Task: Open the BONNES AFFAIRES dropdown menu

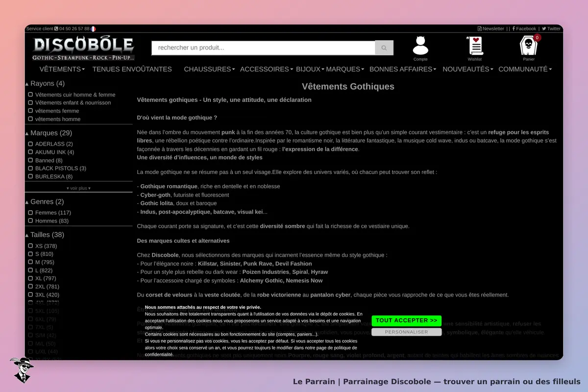Action: tap(403, 69)
